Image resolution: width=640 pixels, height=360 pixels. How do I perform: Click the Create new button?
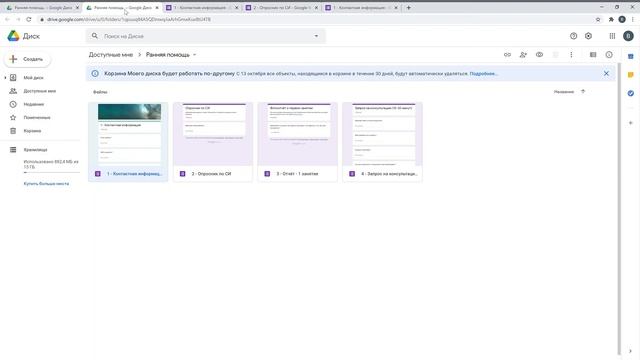pos(27,59)
